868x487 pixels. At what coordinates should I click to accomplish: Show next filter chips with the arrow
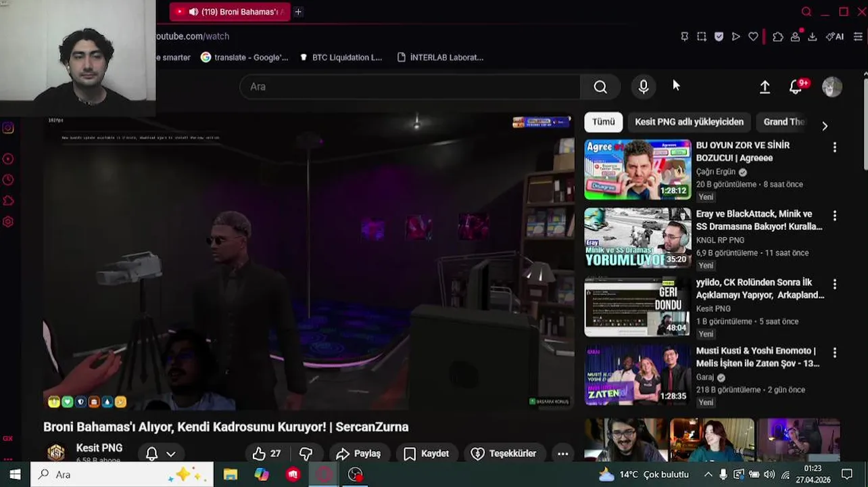coord(825,126)
